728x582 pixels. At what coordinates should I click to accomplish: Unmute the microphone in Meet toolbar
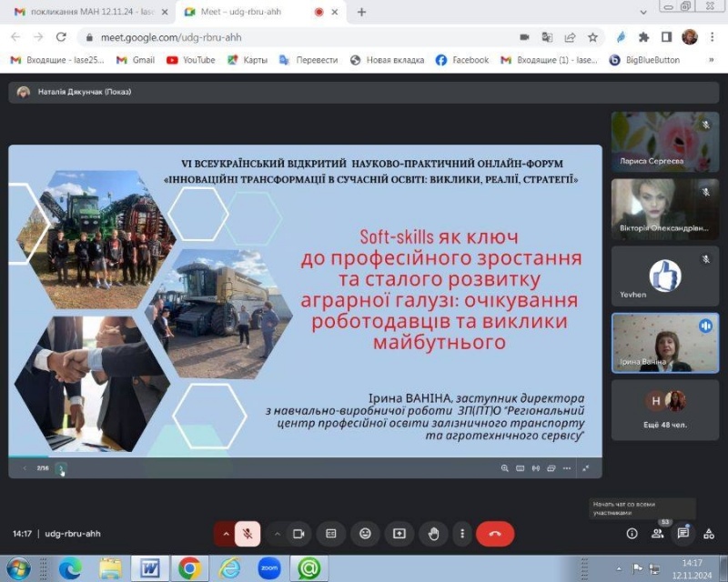point(248,534)
